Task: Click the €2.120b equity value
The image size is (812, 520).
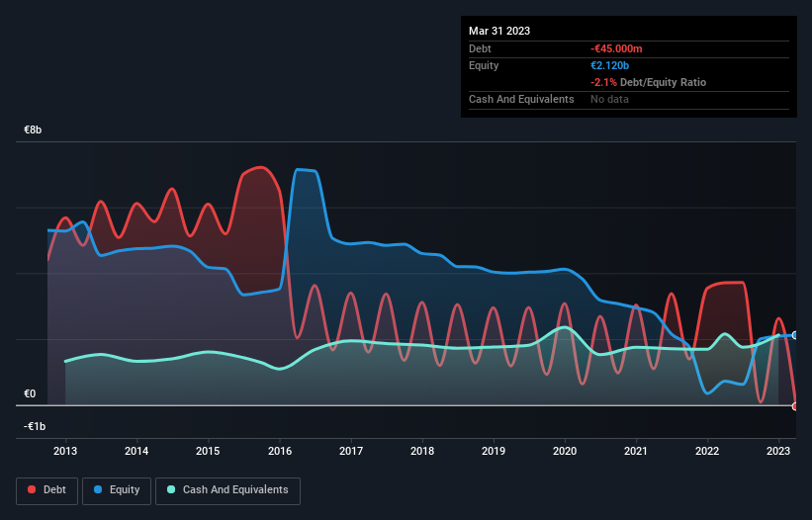Action: coord(609,65)
